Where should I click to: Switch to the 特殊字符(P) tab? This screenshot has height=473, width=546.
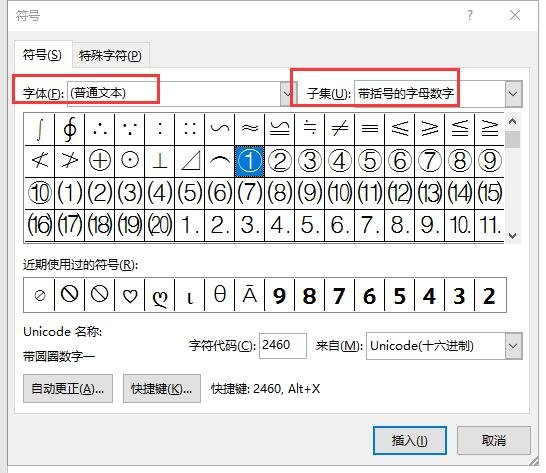click(110, 55)
